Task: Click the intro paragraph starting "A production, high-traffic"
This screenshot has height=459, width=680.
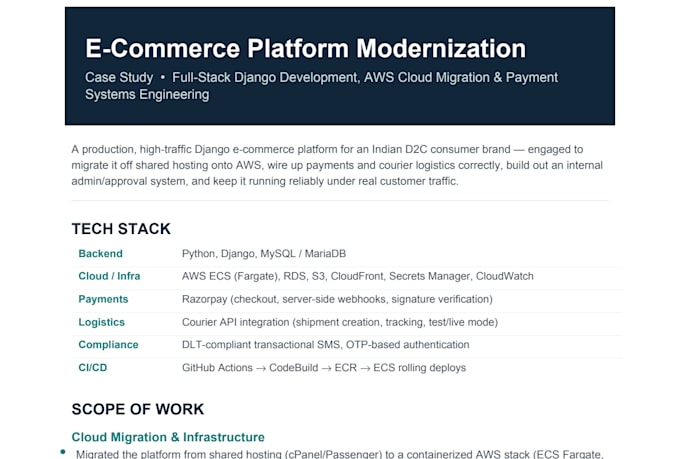Action: coord(337,165)
